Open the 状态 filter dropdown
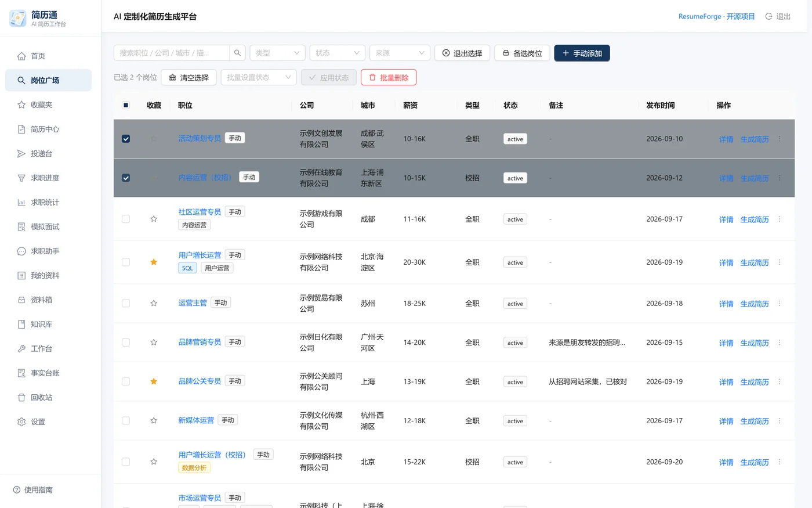This screenshot has height=508, width=812. [338, 53]
